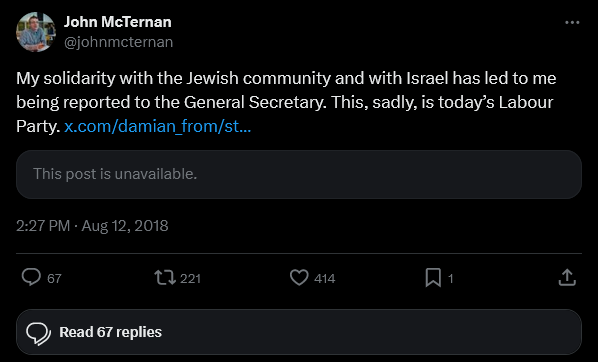
Task: Click the 67 replies count
Action: tap(54, 278)
